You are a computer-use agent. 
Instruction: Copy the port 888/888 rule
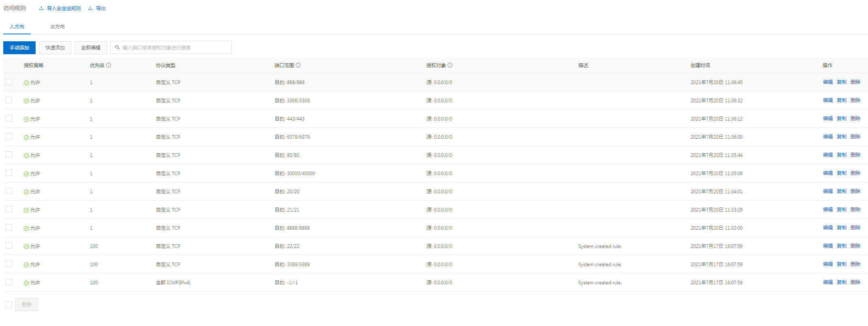point(842,82)
